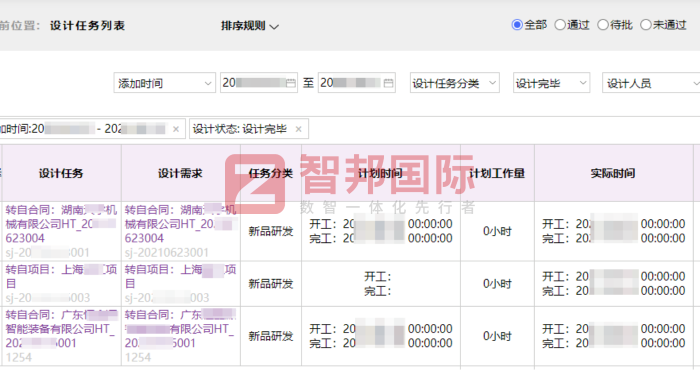Expand the 添加时间 combo box
Screen dimensions: 700x370
pyautogui.click(x=164, y=83)
